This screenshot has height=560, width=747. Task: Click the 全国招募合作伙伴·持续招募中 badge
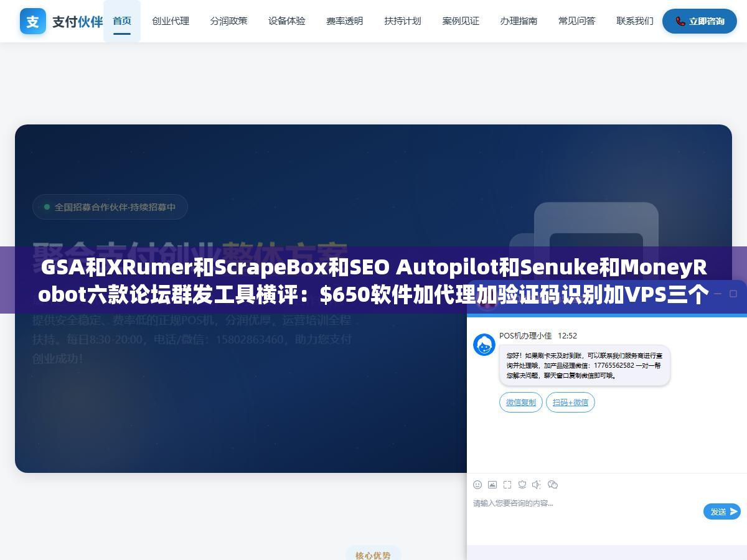pyautogui.click(x=110, y=207)
